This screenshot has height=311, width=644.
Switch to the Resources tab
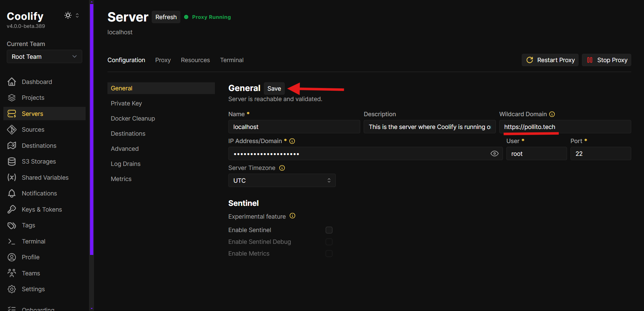pos(195,60)
